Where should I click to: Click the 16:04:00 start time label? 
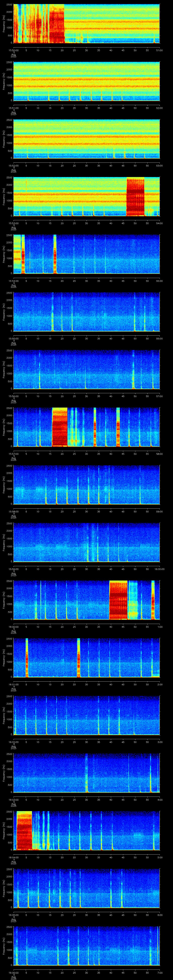[13, 857]
